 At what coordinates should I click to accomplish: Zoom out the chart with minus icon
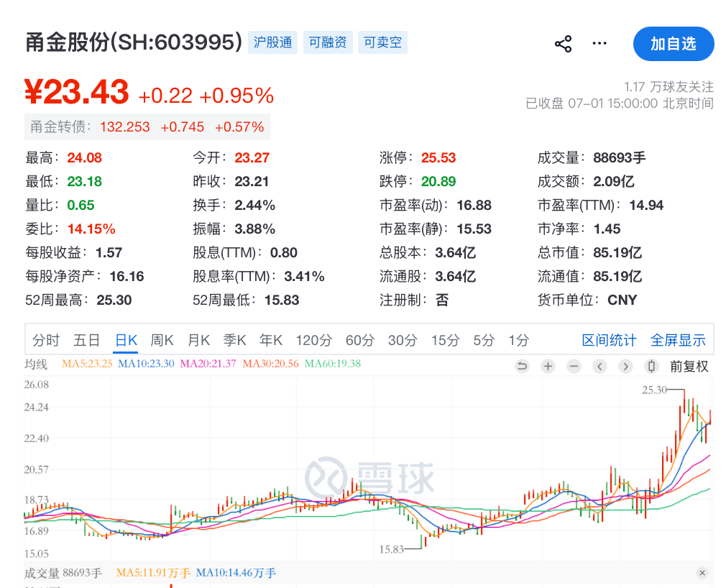(x=574, y=367)
